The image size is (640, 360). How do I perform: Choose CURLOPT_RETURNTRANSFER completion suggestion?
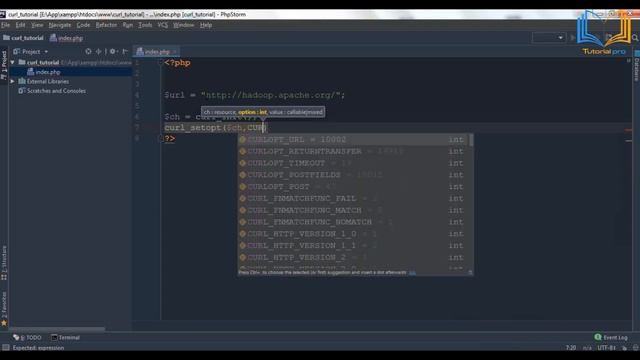(353, 151)
